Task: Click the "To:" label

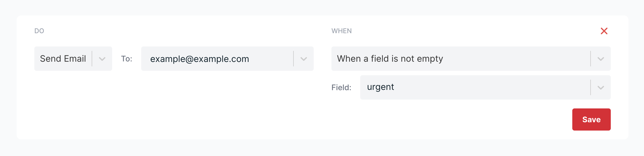Action: tap(127, 59)
